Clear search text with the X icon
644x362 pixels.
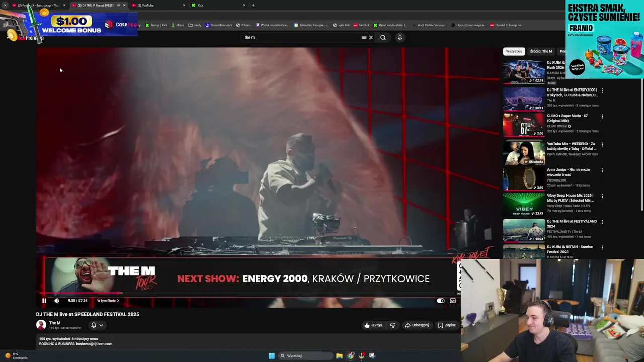371,37
